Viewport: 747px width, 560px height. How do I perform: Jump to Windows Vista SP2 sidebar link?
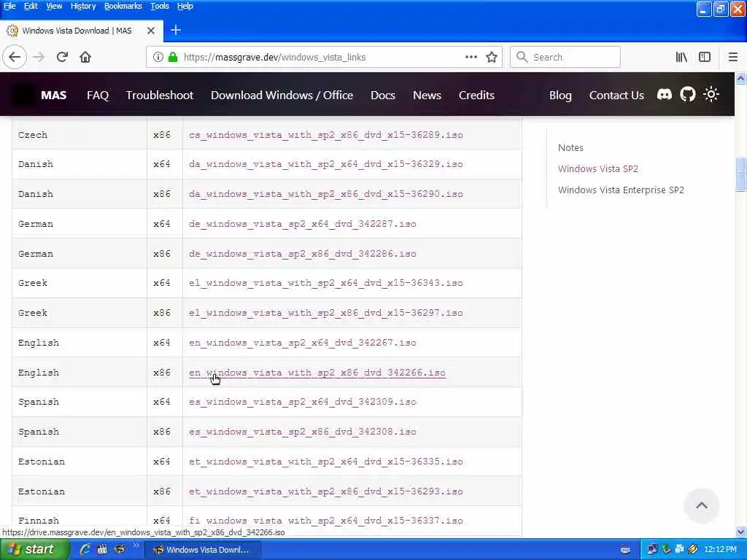pyautogui.click(x=598, y=168)
